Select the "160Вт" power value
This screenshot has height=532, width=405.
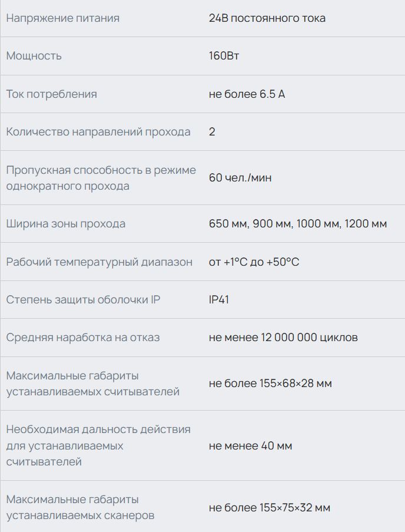coord(224,56)
